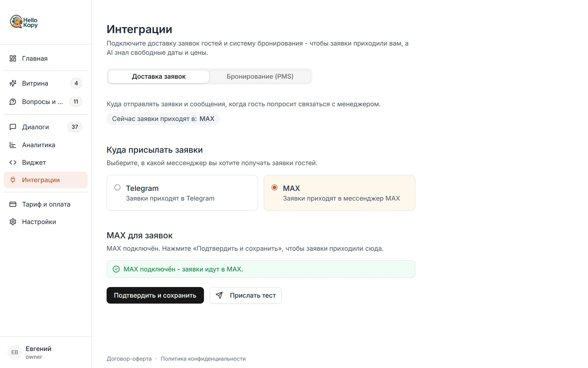Click the Hello Kapy logo

pyautogui.click(x=24, y=22)
